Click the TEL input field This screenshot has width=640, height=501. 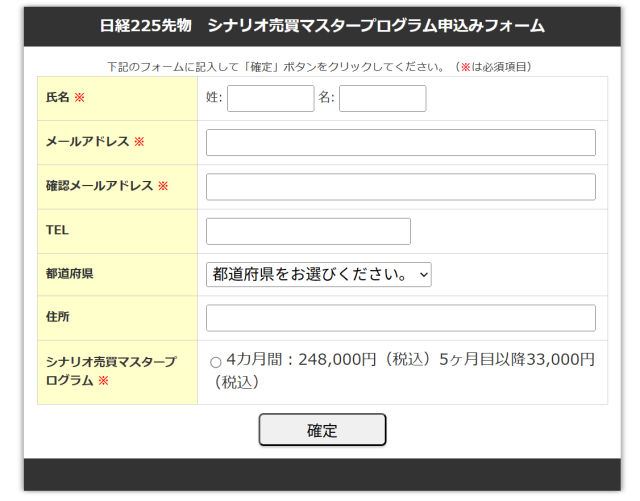pyautogui.click(x=308, y=232)
